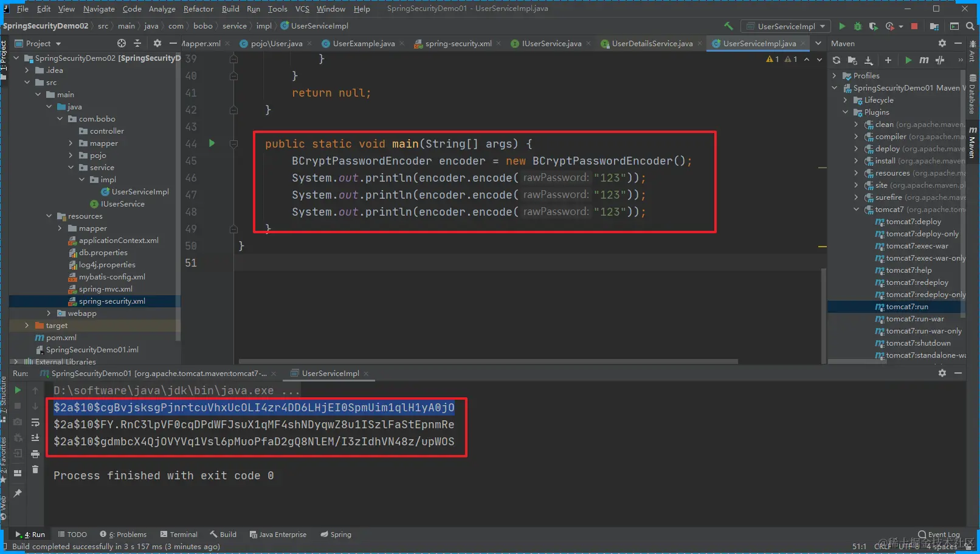Expand the pojo package
This screenshot has height=554, width=980.
pos(71,156)
